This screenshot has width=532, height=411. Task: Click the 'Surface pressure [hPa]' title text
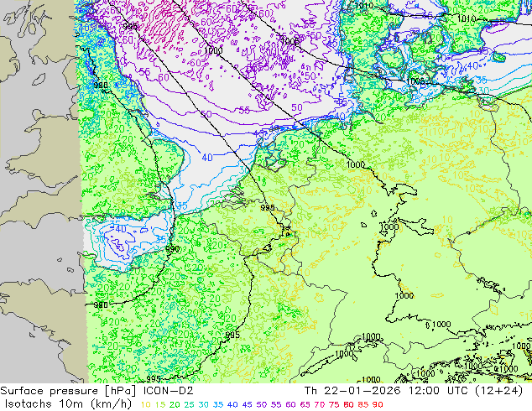pos(69,391)
